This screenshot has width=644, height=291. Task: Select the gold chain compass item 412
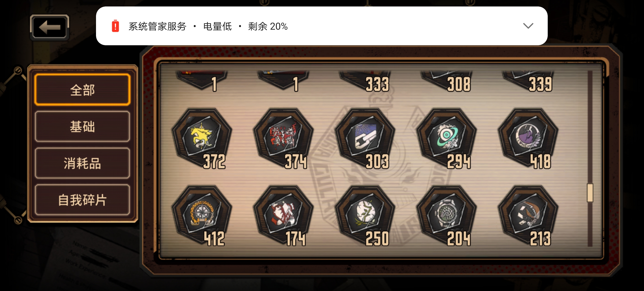202,215
